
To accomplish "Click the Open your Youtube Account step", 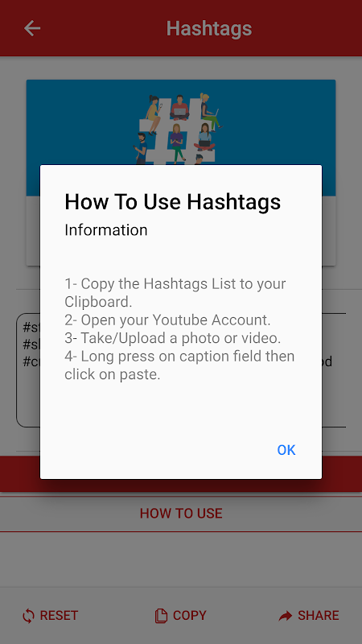I will (x=167, y=320).
